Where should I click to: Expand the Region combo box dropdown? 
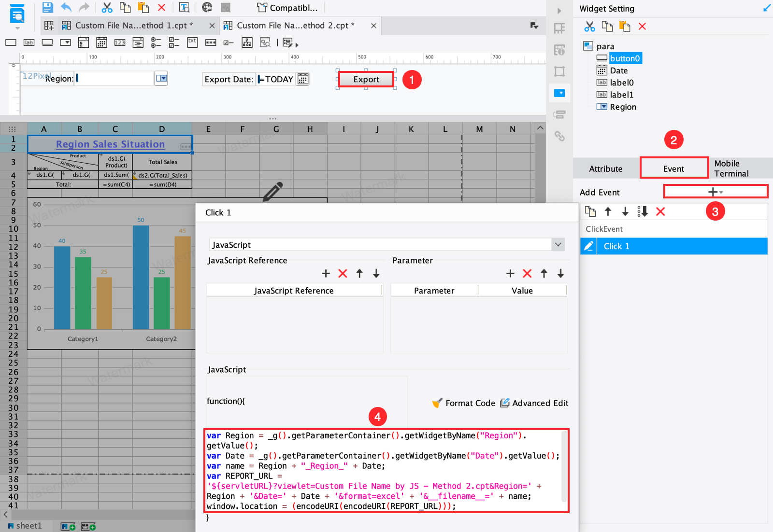161,78
